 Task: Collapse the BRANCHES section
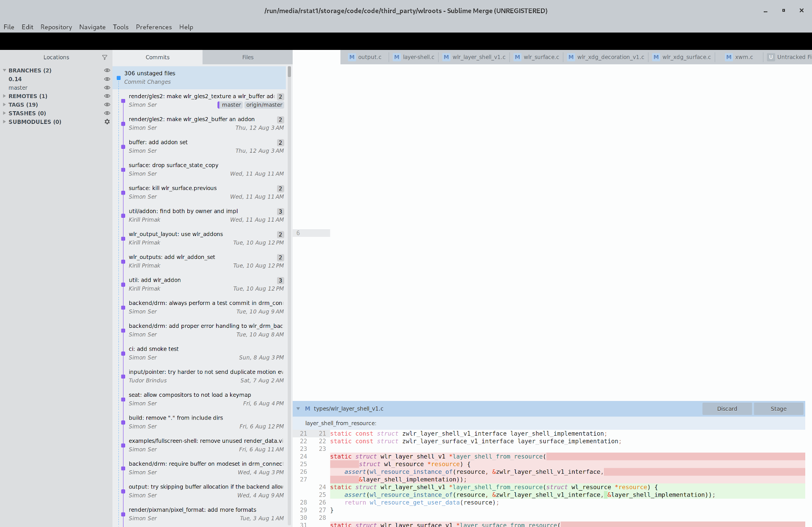coord(5,70)
